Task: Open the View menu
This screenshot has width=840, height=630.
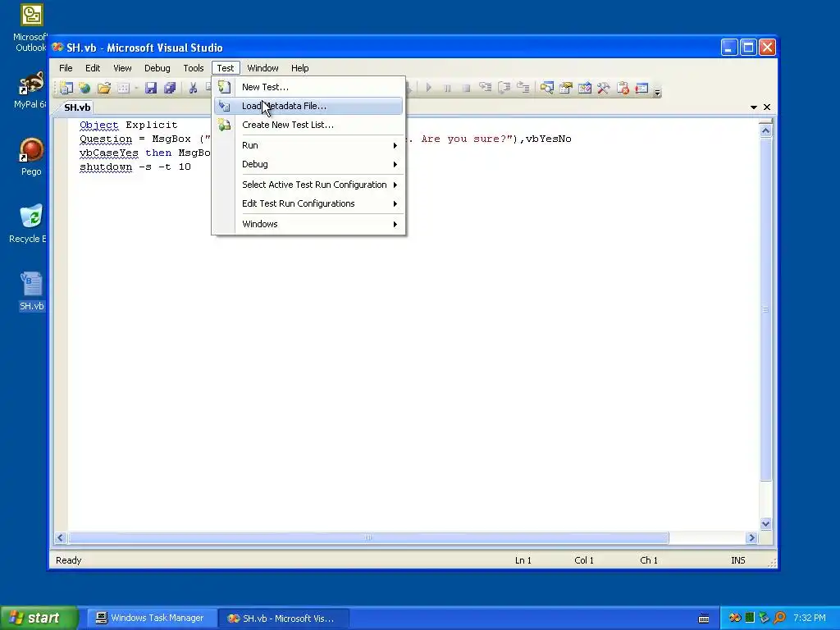Action: (122, 68)
